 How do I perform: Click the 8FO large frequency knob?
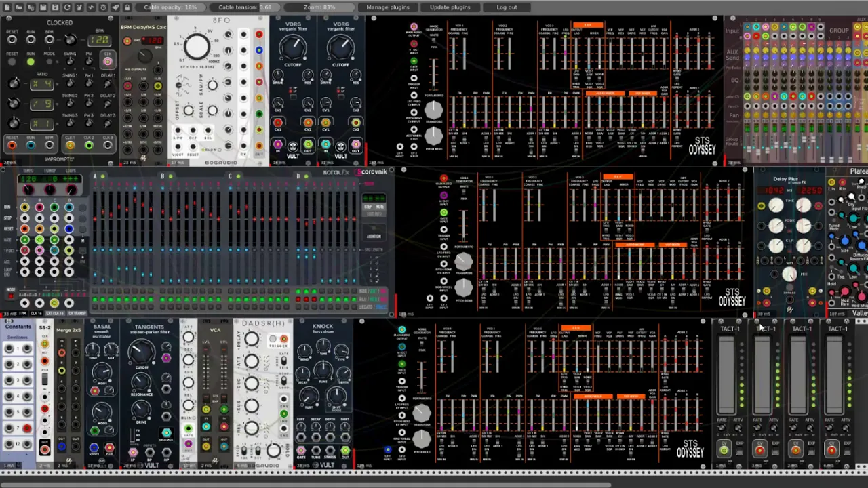tap(197, 46)
